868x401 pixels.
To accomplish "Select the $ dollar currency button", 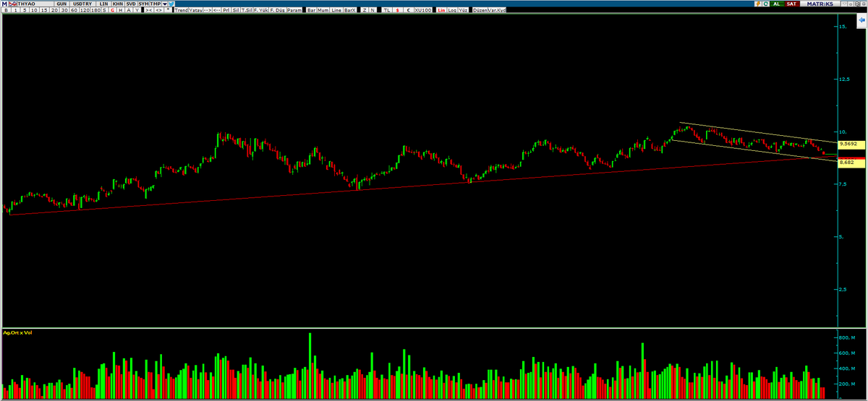I will (398, 10).
